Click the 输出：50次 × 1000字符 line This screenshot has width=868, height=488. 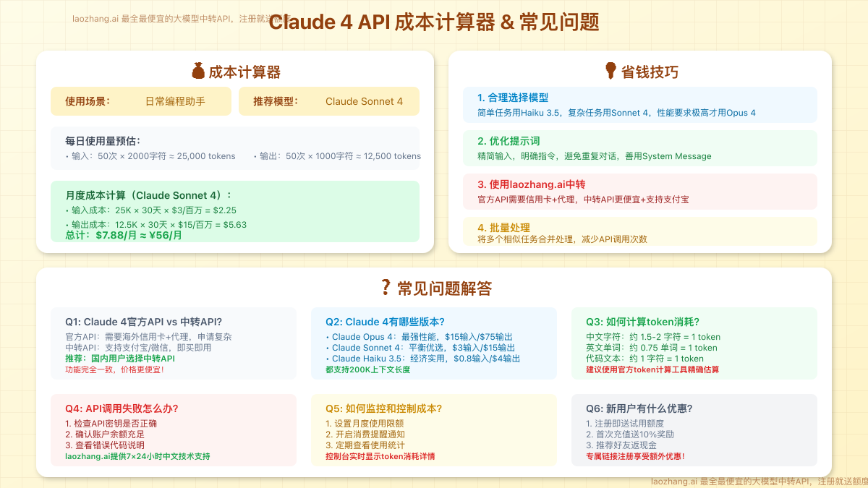[337, 156]
